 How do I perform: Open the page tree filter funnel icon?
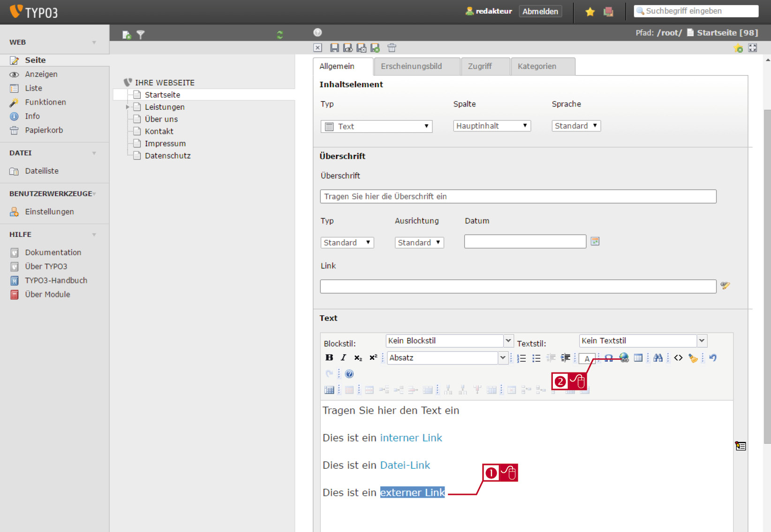(140, 35)
